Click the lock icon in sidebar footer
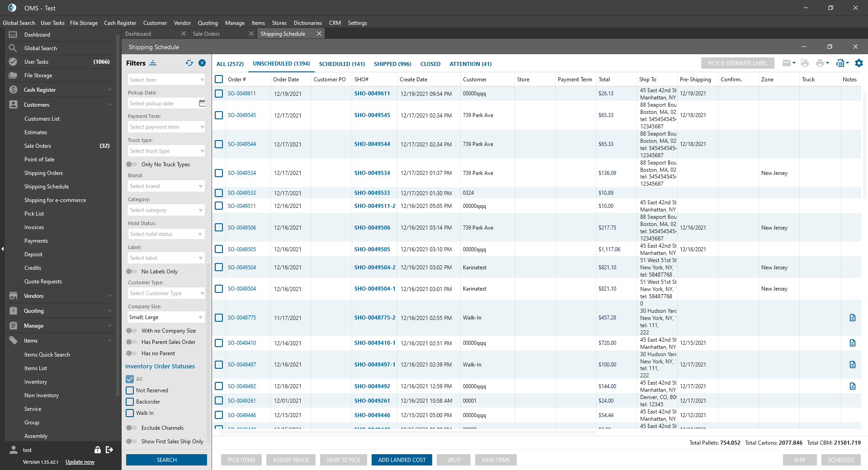This screenshot has height=470, width=868. [x=97, y=450]
